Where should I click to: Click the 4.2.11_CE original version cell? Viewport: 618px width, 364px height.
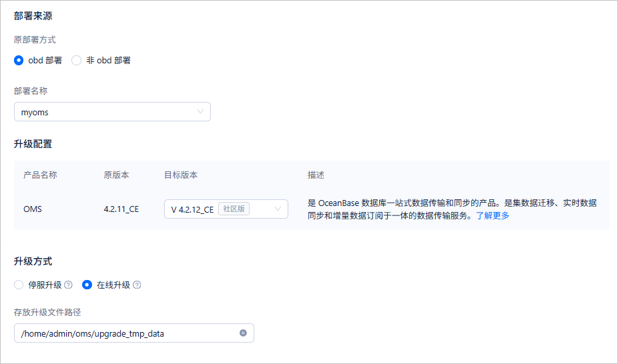coord(121,209)
